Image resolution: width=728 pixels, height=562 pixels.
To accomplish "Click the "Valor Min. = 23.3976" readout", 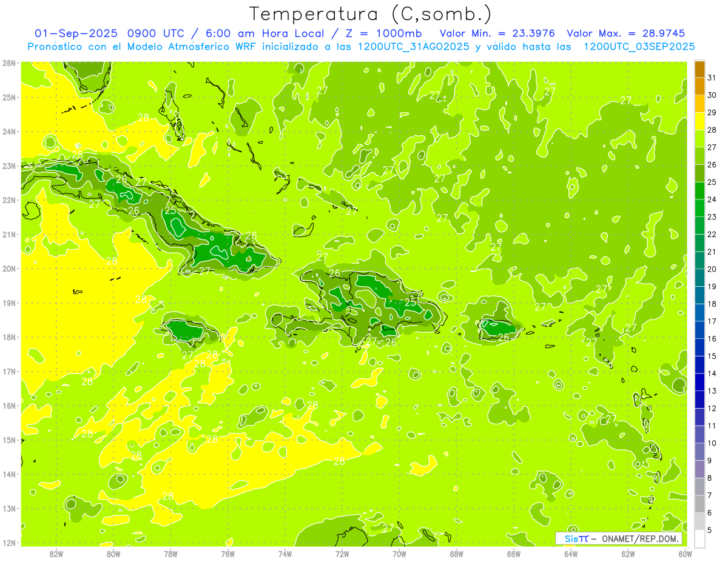I will coord(497,33).
